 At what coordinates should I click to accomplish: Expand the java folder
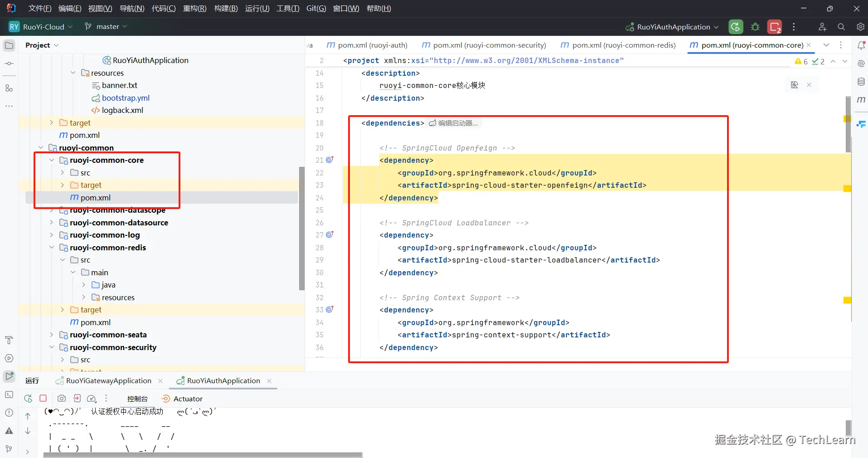84,285
